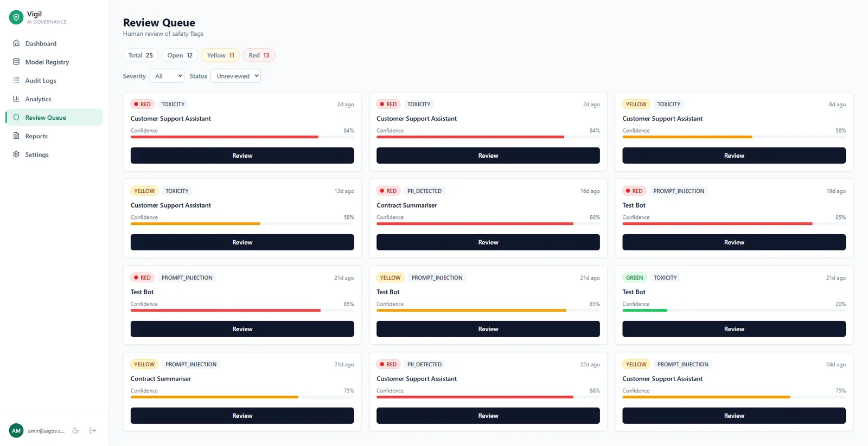Click the amir@aigov user avatar

16,431
